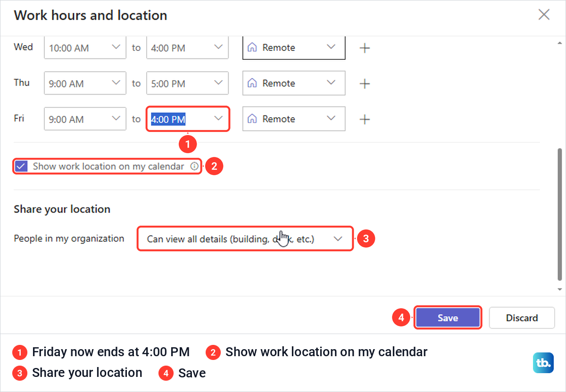Click the info icon beside Show work location
The image size is (566, 392).
tap(194, 166)
